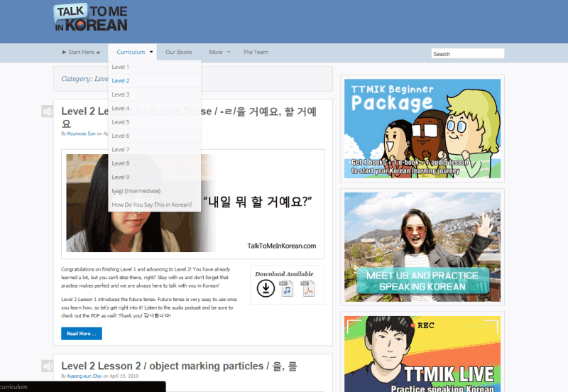Viewport: 568px width, 392px height.
Task: Expand the More dropdown menu
Action: [219, 52]
